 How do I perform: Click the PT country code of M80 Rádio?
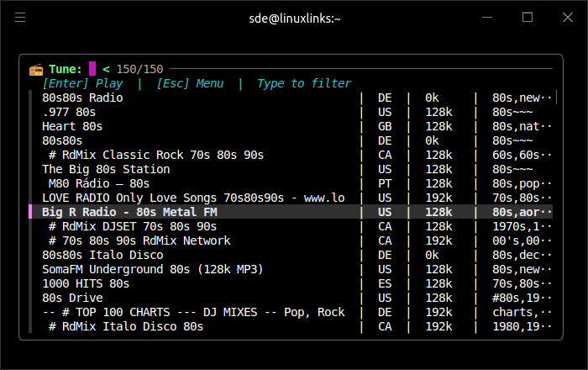385,183
